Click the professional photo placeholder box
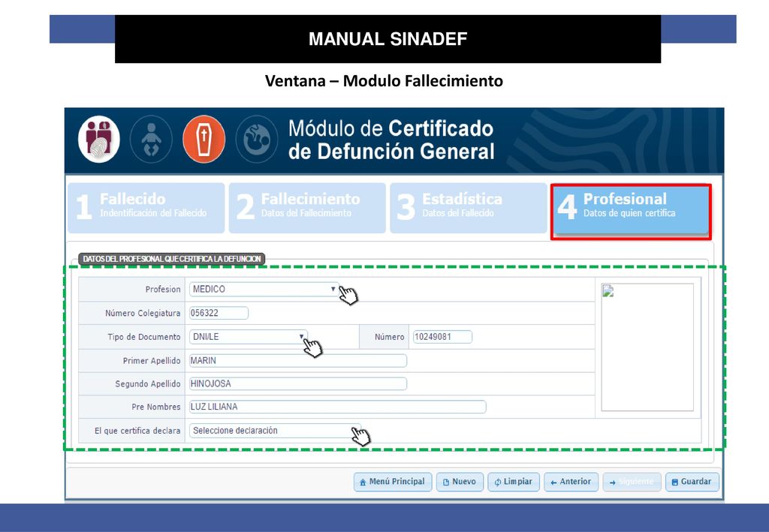769x532 pixels. (x=647, y=347)
